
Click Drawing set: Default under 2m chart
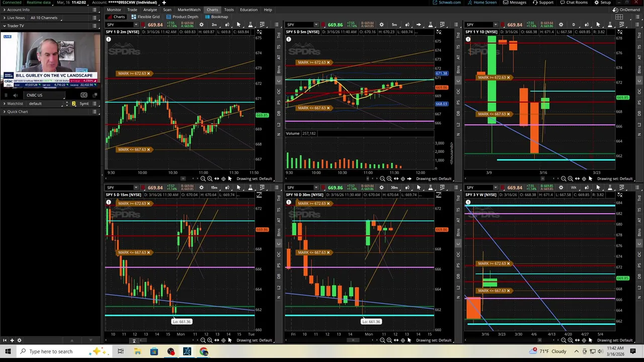coord(255,178)
